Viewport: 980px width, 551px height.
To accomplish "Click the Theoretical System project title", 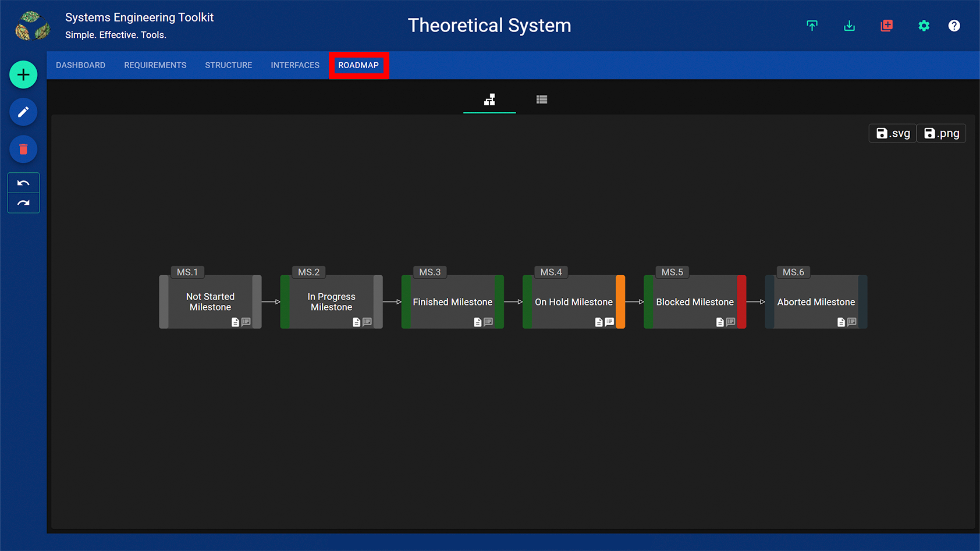I will (x=489, y=26).
